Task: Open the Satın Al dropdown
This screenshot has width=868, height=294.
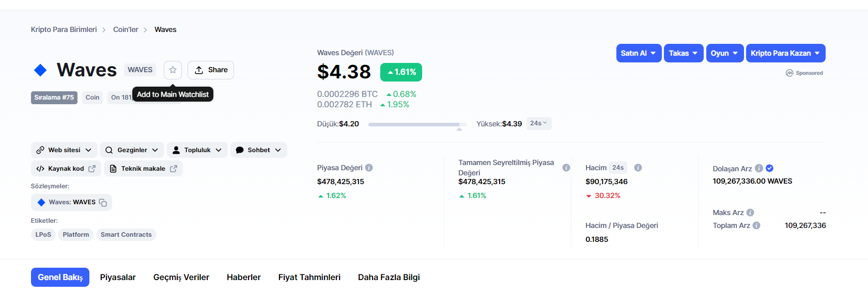Action: [639, 53]
